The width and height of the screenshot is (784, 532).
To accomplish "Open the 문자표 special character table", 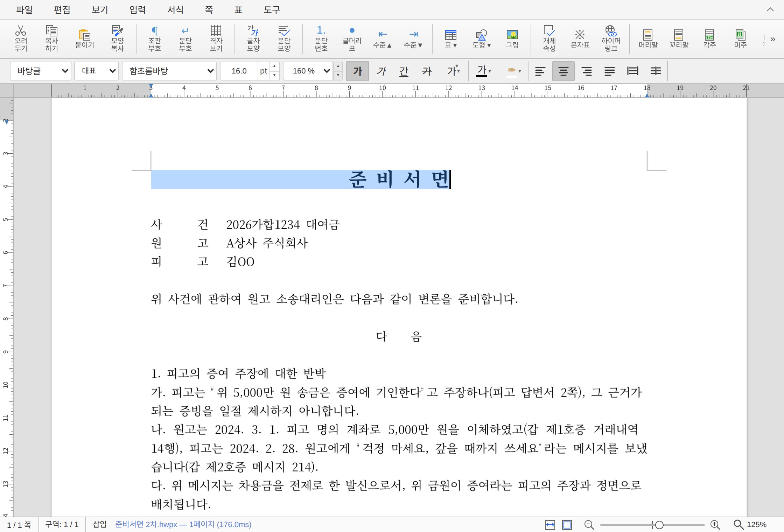I will pyautogui.click(x=580, y=38).
